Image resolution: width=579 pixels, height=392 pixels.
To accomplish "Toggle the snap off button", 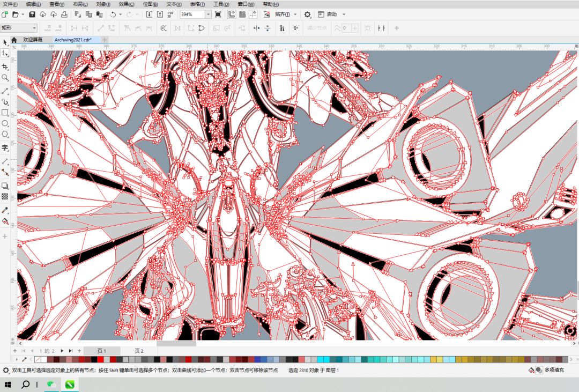I will pyautogui.click(x=266, y=14).
